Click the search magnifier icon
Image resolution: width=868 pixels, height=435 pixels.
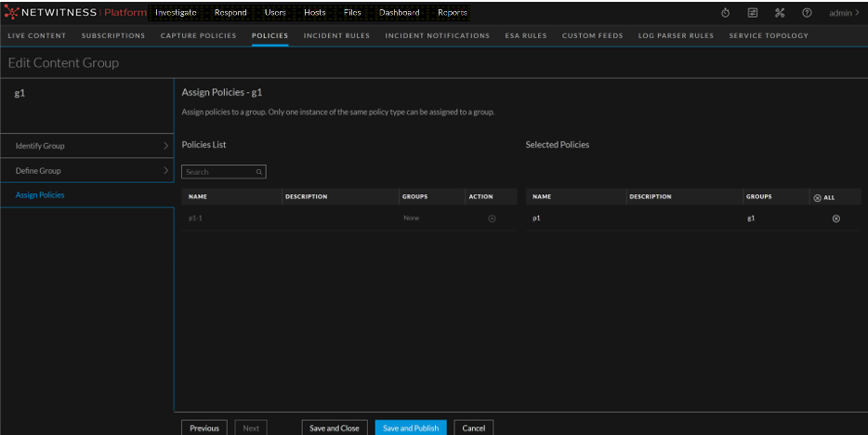259,172
